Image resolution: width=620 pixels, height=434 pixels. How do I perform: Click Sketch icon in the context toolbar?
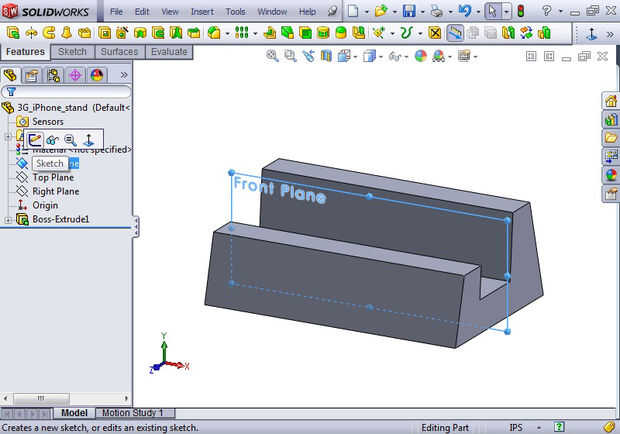(35, 140)
